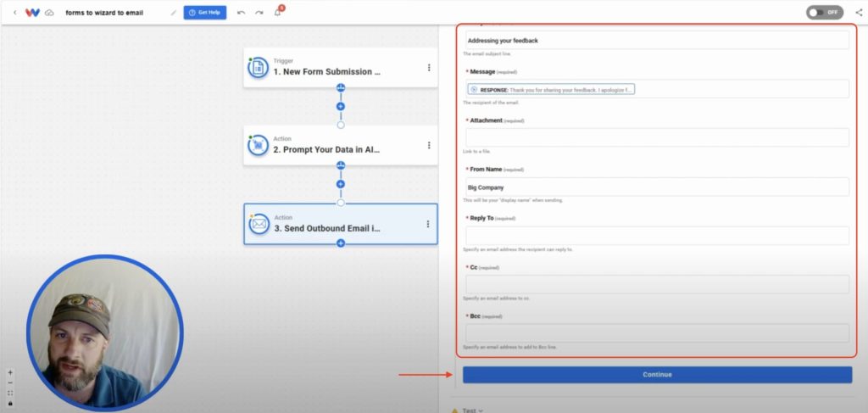This screenshot has width=868, height=413.
Task: Click the share icon at top right
Action: tap(859, 13)
